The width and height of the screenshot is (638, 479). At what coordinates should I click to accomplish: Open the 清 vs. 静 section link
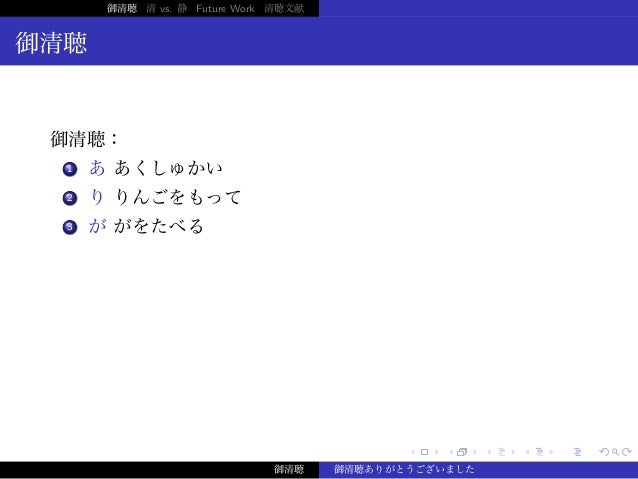tap(166, 8)
